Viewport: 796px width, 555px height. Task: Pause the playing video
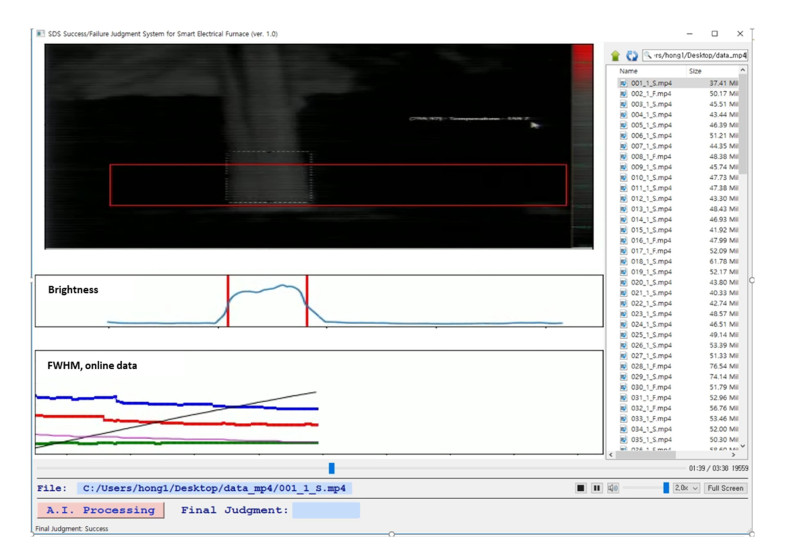click(x=597, y=488)
